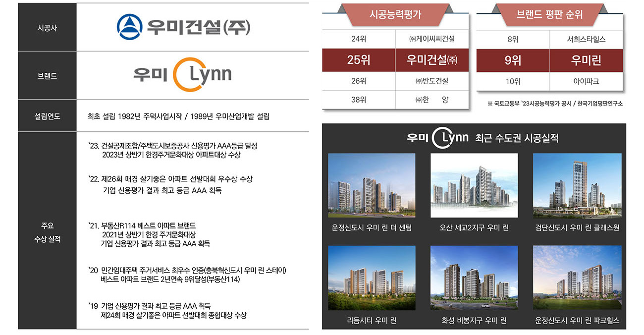
Task: Click the caption "운정신도시 우미 린 더 센텀"
Action: coord(372,228)
